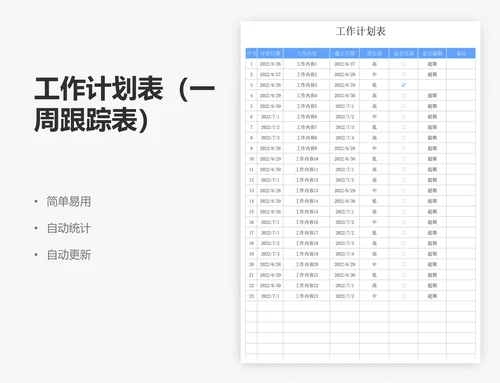Select the cell 工作内容1
Viewport: 500px width, 383px height.
307,64
